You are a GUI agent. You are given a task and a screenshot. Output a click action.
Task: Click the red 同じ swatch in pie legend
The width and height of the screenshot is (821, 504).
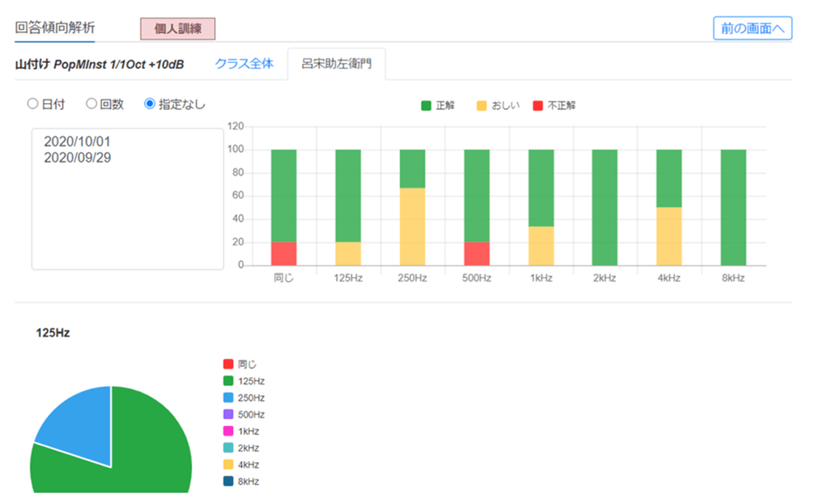[229, 364]
